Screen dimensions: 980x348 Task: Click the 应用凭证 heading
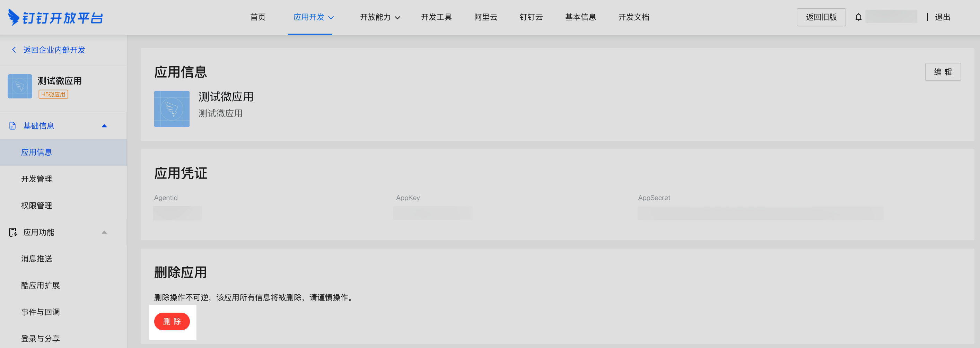pyautogui.click(x=180, y=173)
